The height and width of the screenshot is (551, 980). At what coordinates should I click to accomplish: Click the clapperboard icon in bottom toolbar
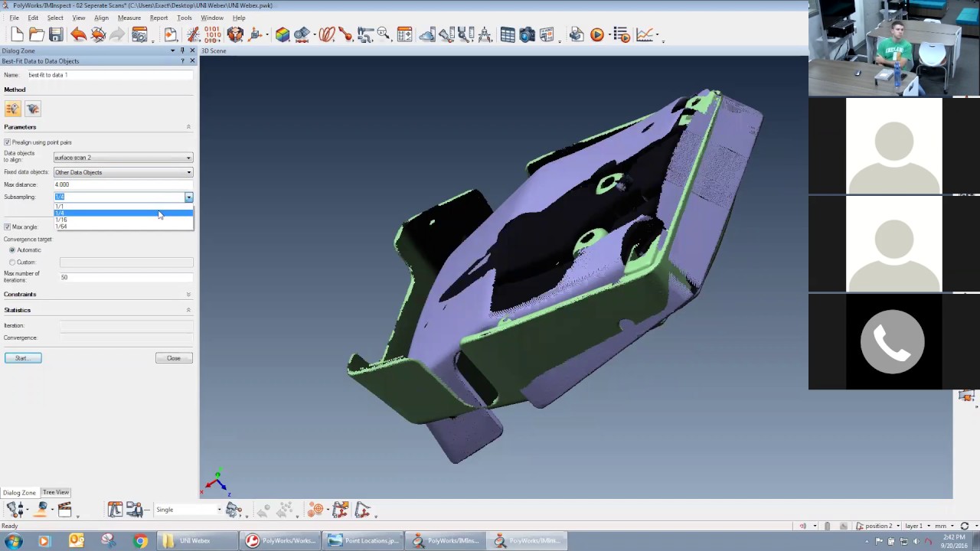(65, 510)
